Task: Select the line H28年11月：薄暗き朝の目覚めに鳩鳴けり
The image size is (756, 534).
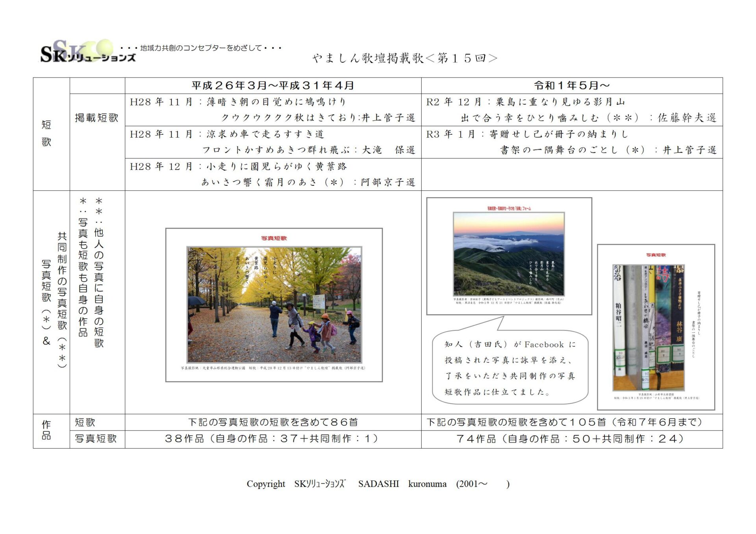Action: [x=238, y=102]
